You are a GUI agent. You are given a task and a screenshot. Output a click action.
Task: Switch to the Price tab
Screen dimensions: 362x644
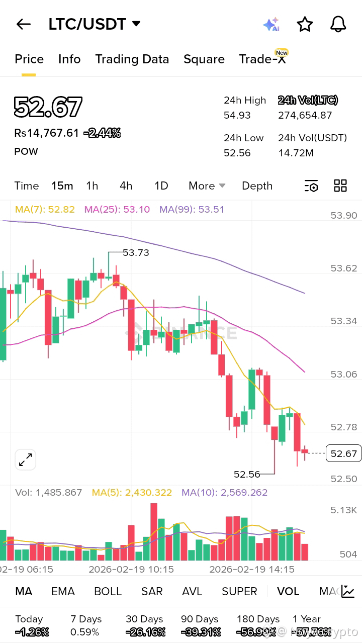29,59
